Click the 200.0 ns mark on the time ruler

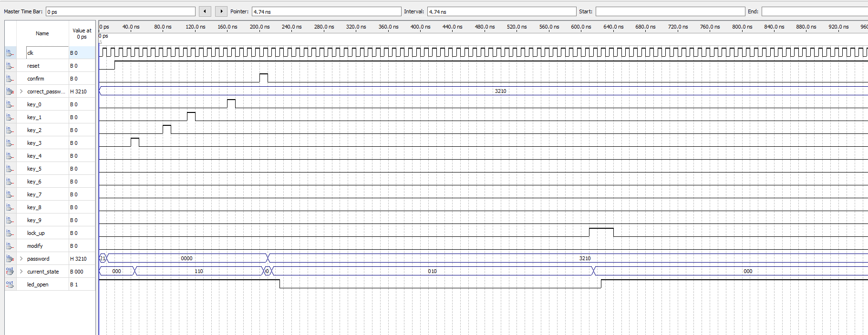pos(259,27)
